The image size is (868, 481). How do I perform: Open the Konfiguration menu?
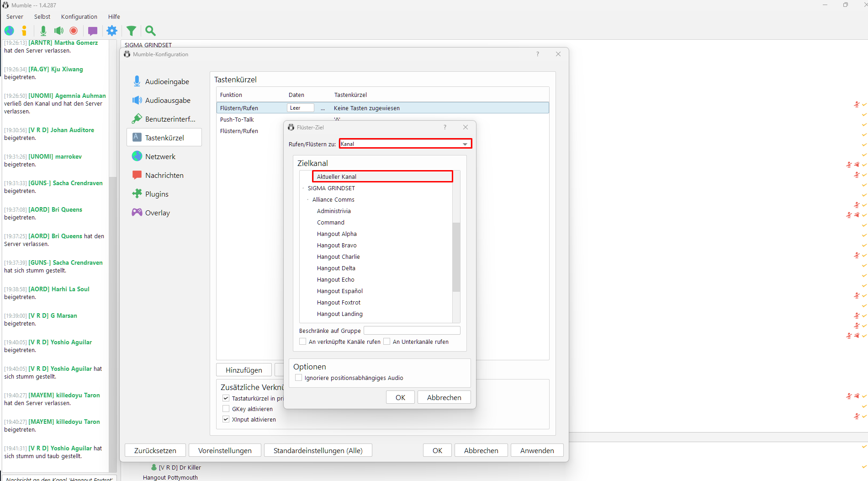point(79,16)
